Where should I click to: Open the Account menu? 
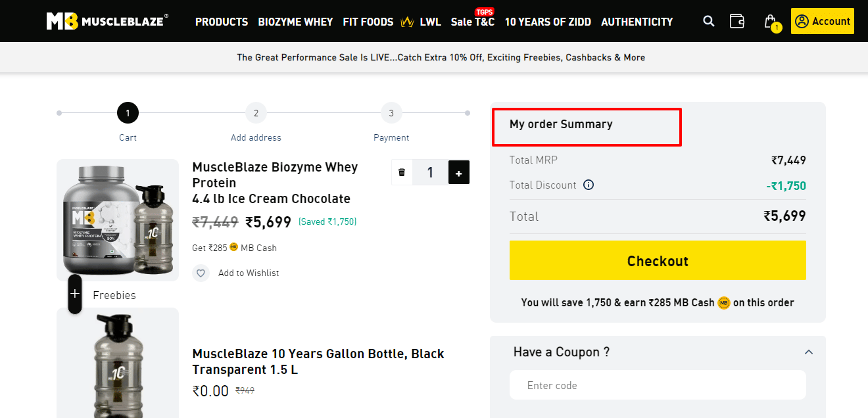tap(822, 20)
